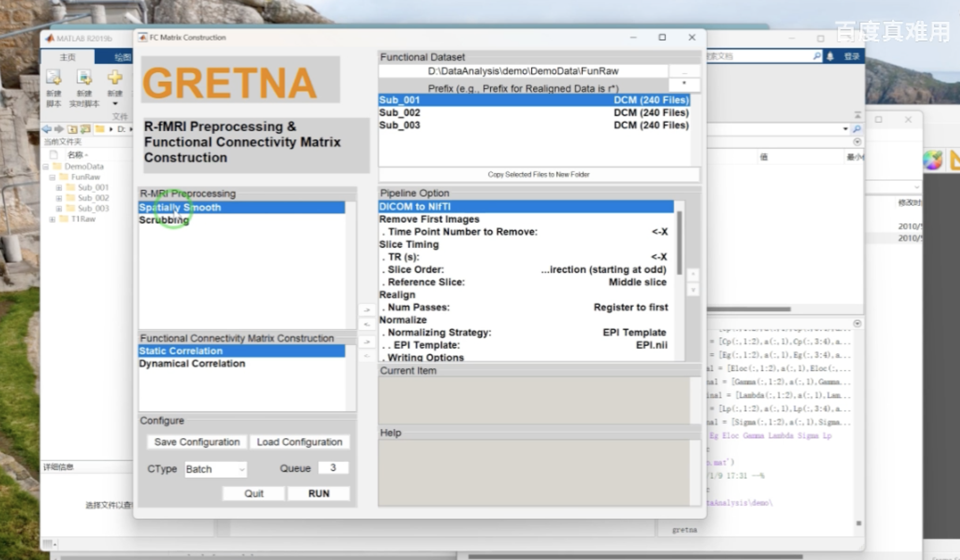Click the Pipeline Option vertical scrollbar thumb

click(679, 243)
